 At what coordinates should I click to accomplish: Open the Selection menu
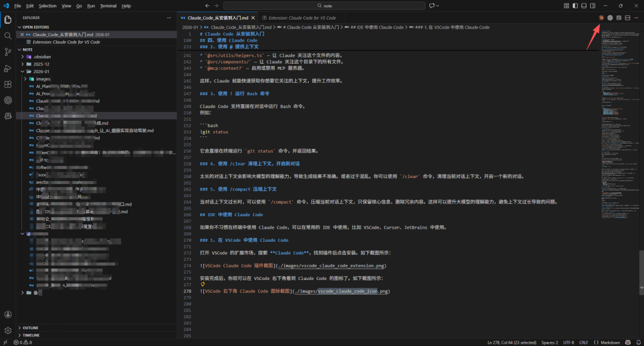(48, 6)
